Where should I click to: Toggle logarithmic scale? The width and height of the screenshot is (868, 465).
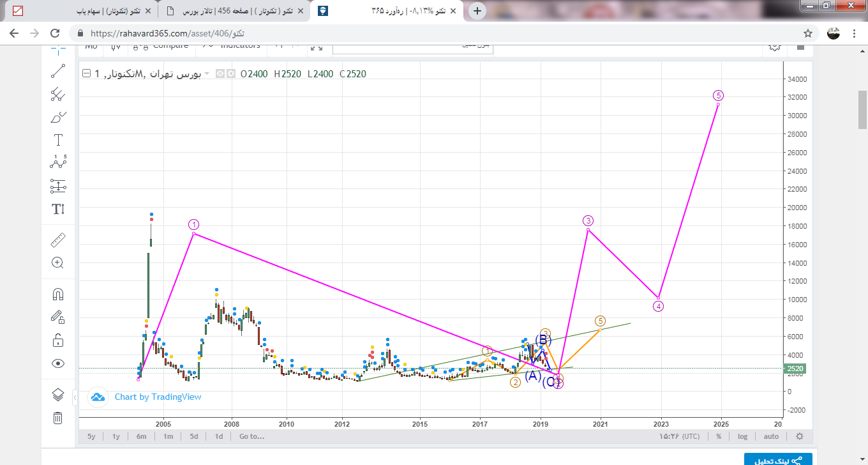[742, 436]
